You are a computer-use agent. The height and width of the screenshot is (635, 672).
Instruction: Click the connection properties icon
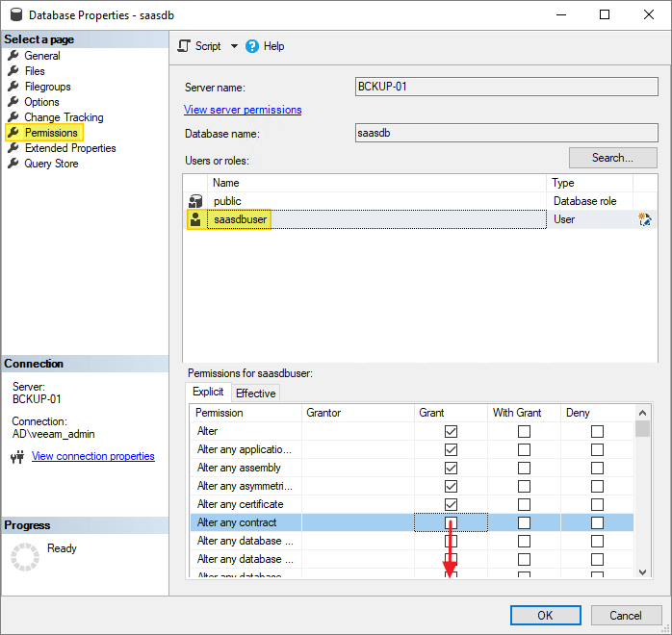point(17,457)
